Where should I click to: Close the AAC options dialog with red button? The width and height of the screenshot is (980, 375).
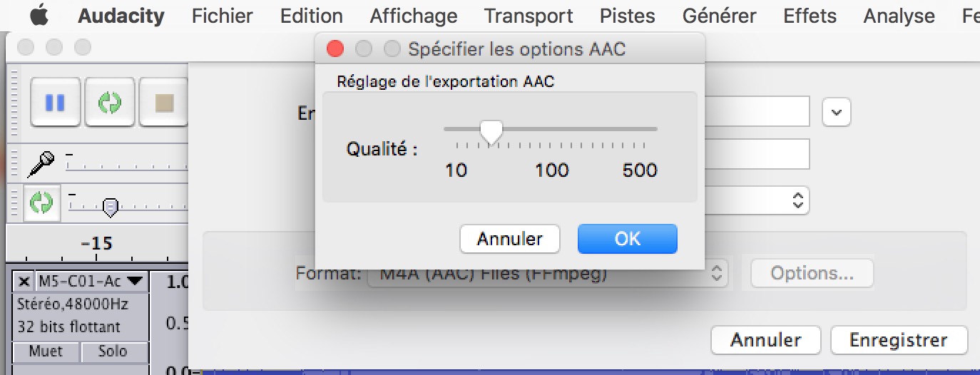[335, 48]
